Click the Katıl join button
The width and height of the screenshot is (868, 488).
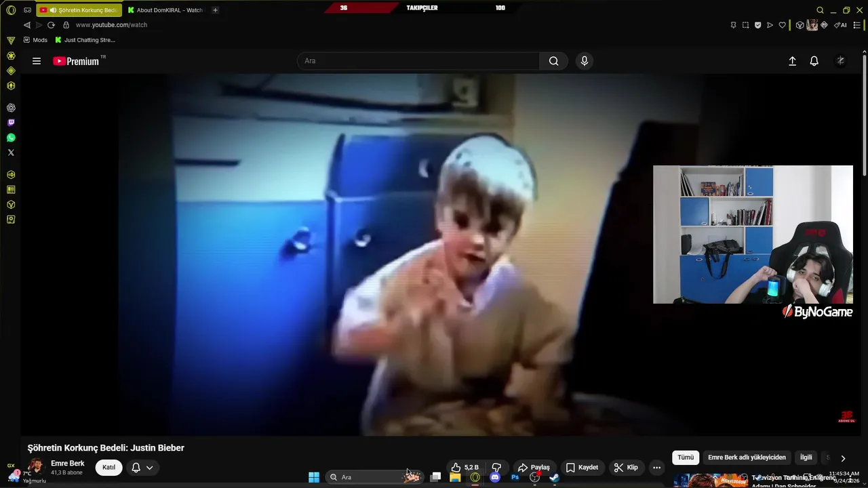[108, 467]
